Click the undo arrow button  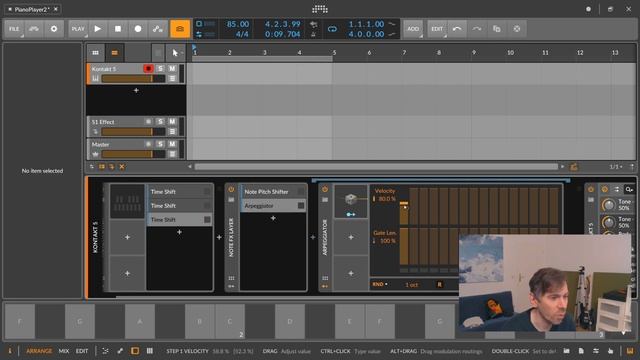[457, 29]
